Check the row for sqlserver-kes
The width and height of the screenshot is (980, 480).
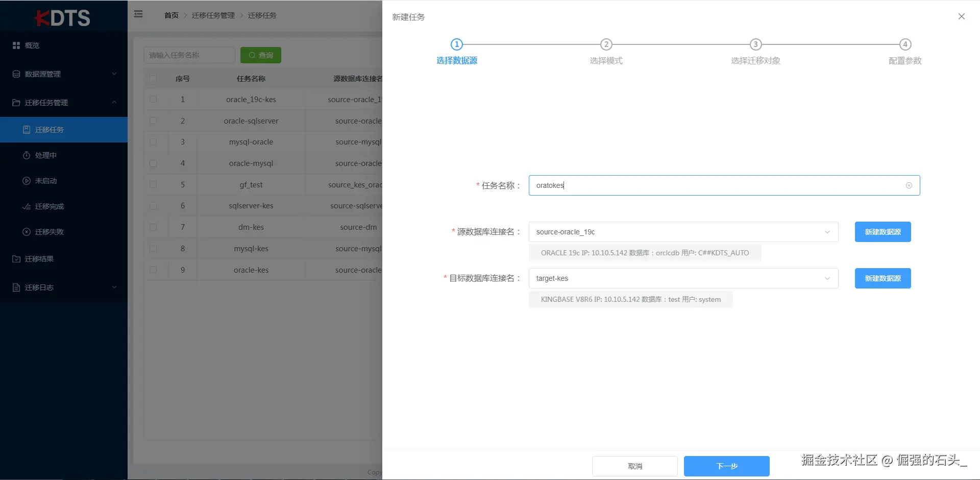coord(153,206)
